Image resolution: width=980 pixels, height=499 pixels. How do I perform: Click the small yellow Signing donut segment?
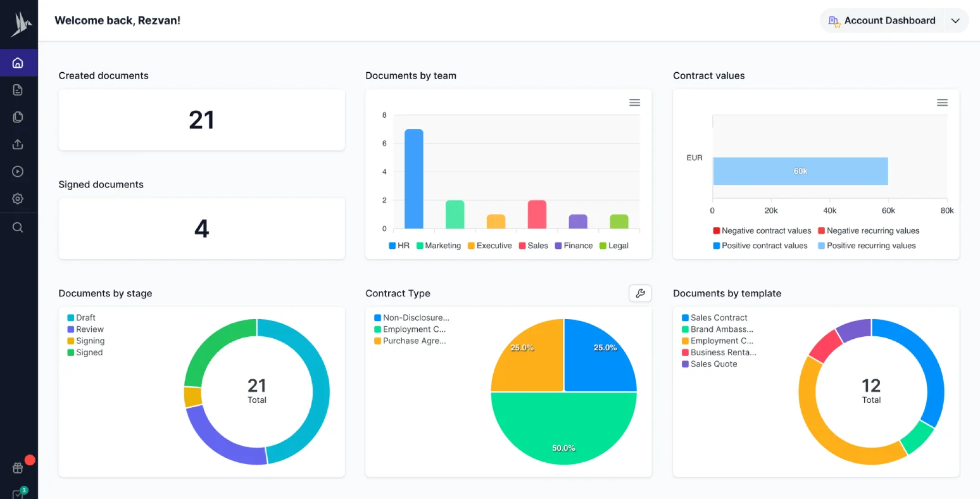click(192, 397)
